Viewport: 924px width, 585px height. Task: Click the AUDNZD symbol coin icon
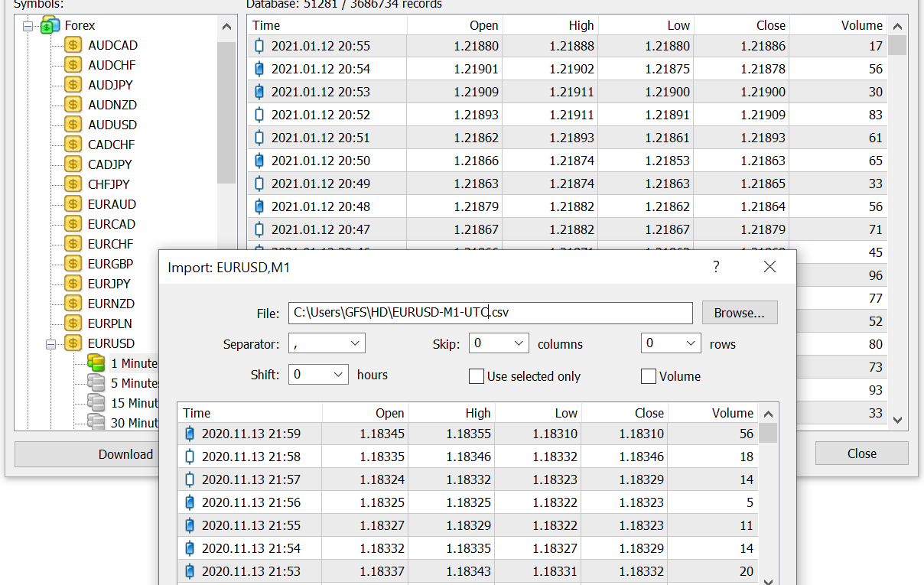[73, 105]
